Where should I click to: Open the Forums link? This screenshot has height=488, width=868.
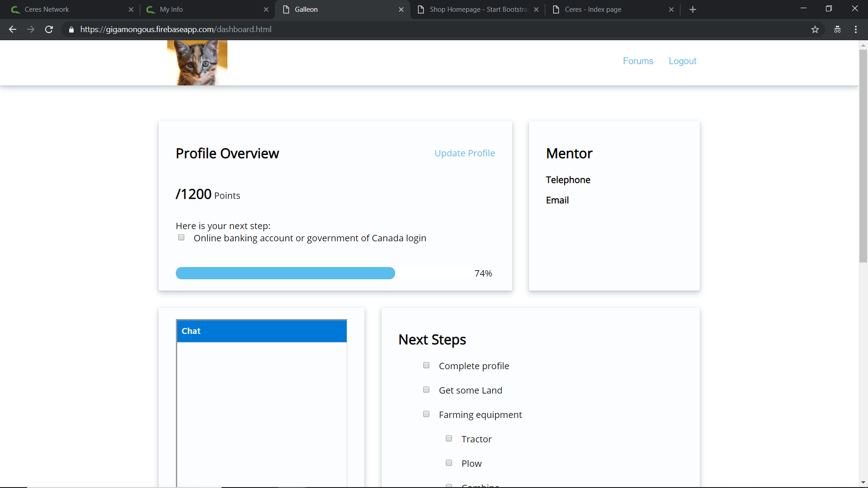pos(638,61)
